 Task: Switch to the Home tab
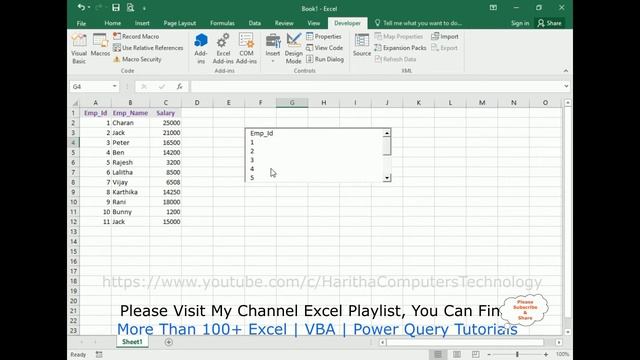point(112,23)
